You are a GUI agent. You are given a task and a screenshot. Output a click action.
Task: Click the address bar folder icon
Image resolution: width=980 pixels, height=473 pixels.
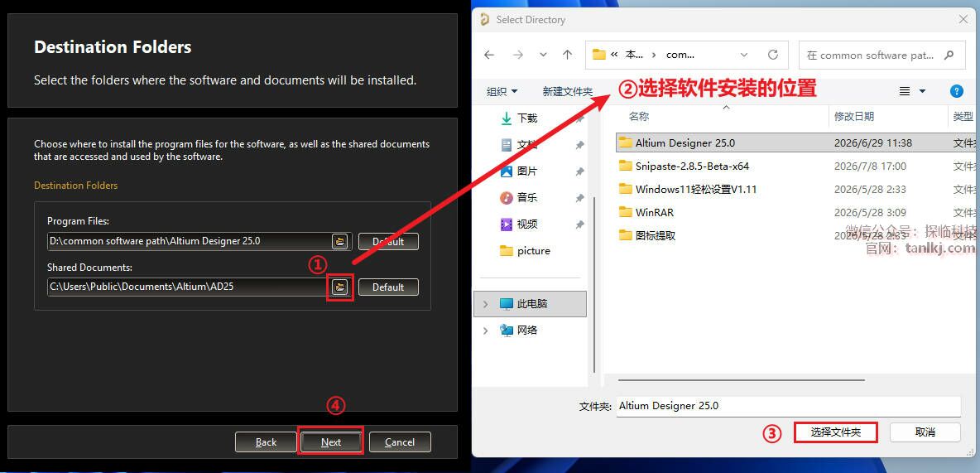click(x=598, y=55)
